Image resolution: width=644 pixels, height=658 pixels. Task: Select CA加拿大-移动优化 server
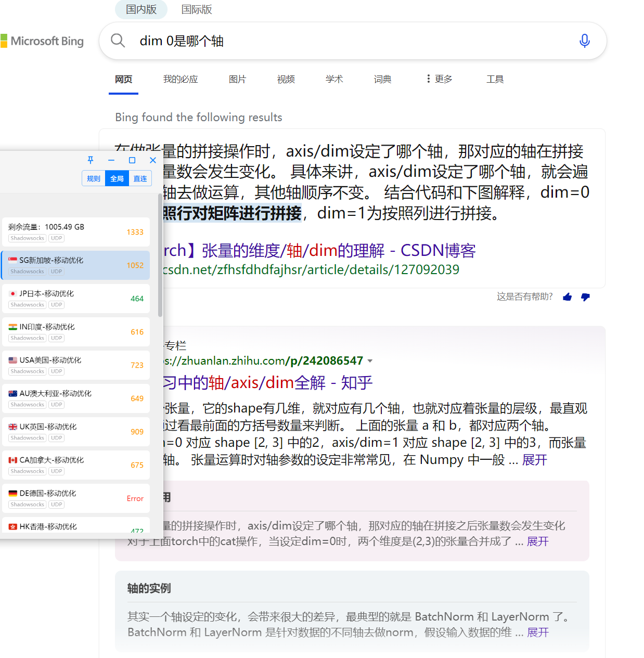[76, 465]
